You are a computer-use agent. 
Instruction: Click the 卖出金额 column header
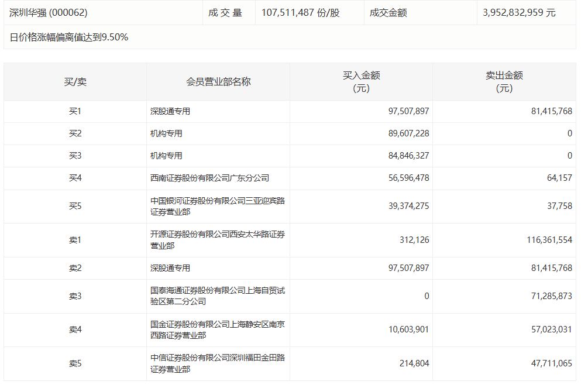pos(504,82)
